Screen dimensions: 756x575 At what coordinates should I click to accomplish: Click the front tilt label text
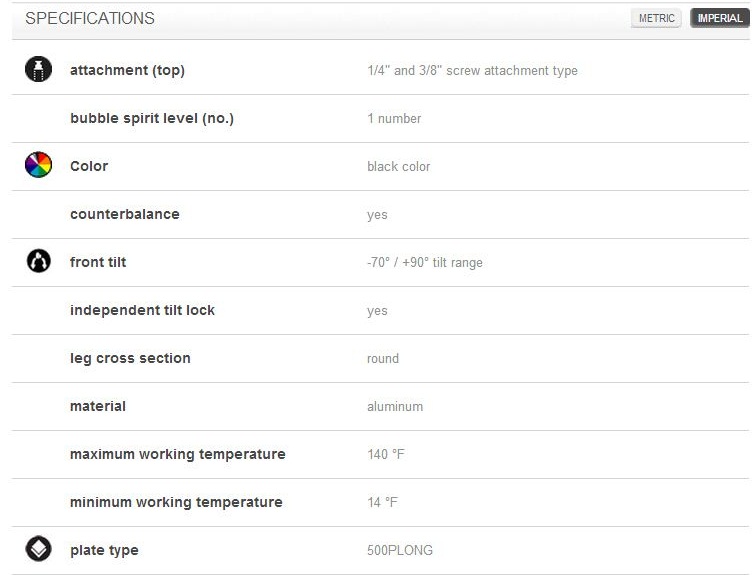pyautogui.click(x=98, y=262)
